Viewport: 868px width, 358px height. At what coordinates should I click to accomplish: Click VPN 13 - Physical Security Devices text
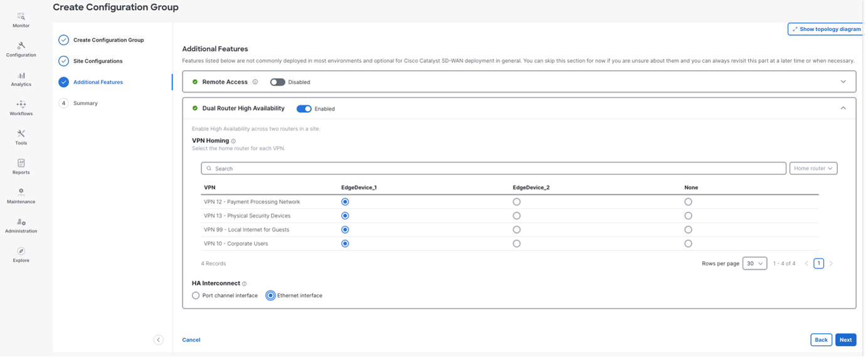click(x=247, y=216)
